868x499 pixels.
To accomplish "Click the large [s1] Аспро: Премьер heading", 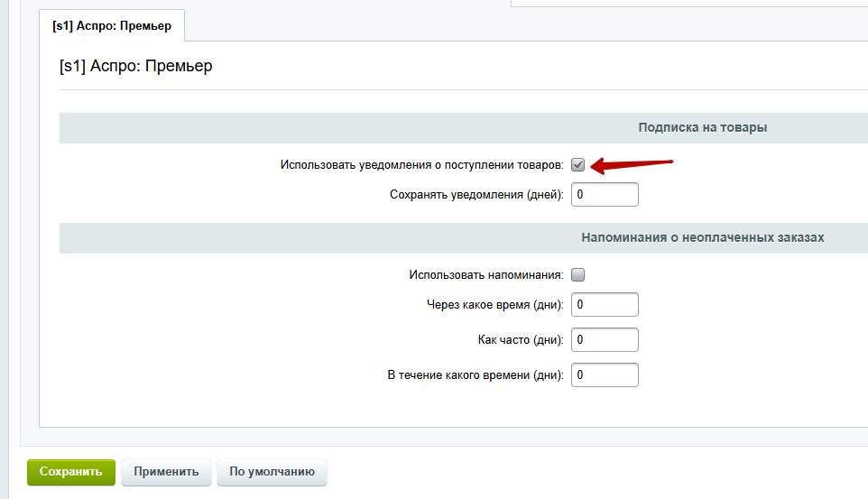I will (x=136, y=66).
